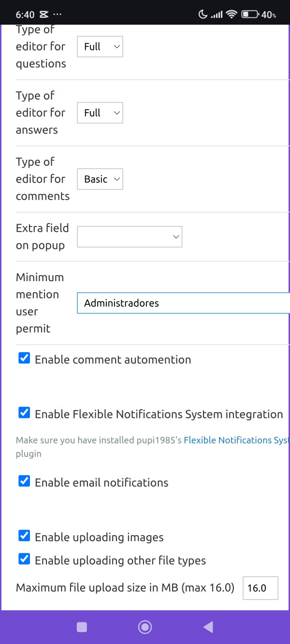Tap the Wi-Fi status icon
The width and height of the screenshot is (290, 644).
click(232, 14)
